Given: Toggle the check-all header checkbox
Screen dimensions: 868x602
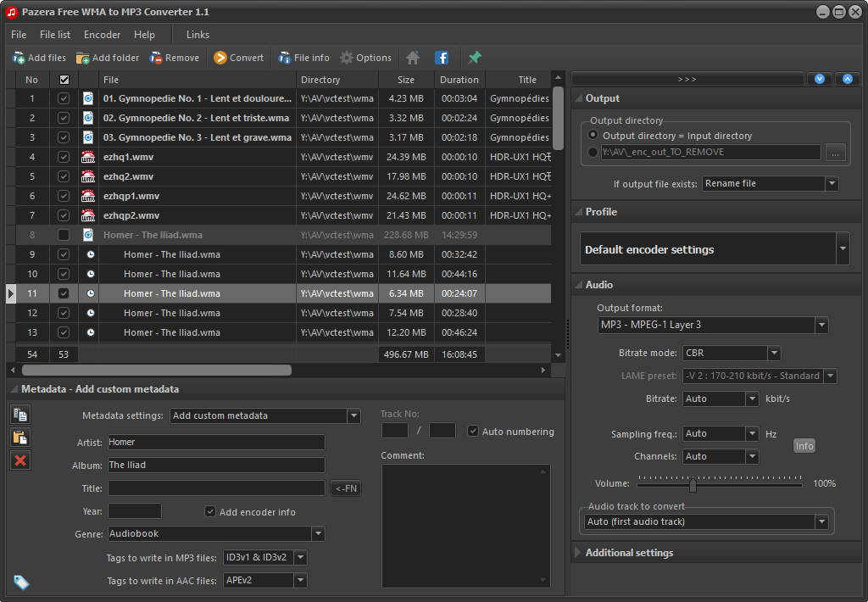Looking at the screenshot, I should tap(64, 80).
